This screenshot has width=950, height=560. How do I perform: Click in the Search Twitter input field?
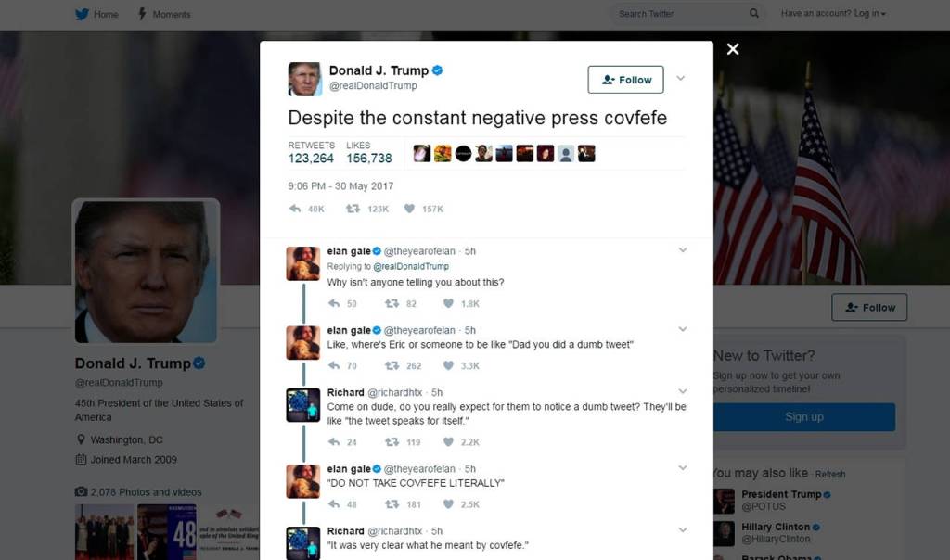678,13
